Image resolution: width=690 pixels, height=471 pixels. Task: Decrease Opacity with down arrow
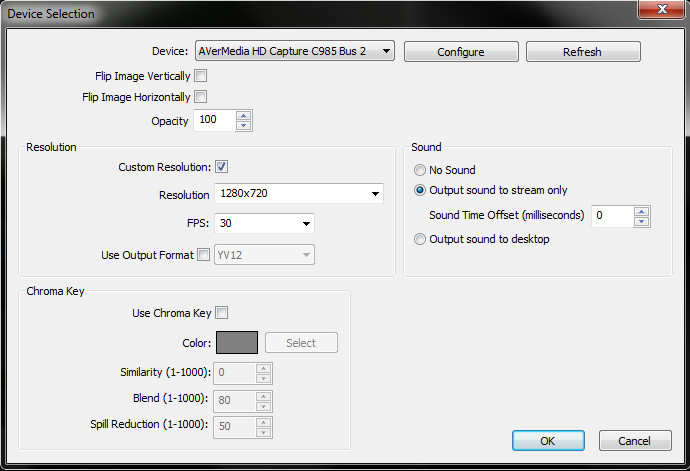click(243, 125)
